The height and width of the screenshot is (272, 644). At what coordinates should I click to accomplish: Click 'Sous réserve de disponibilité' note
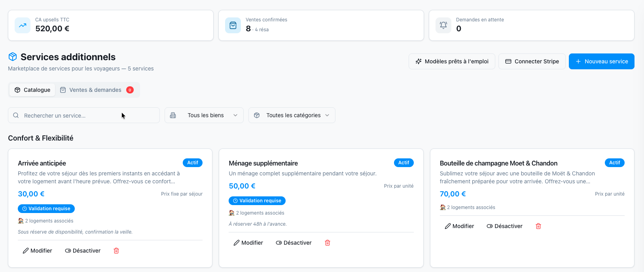tap(75, 232)
